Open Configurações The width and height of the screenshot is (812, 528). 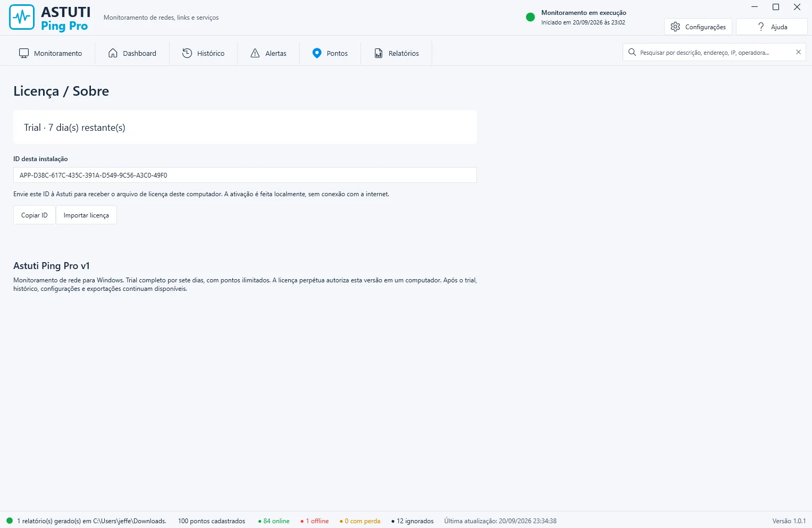(x=698, y=27)
